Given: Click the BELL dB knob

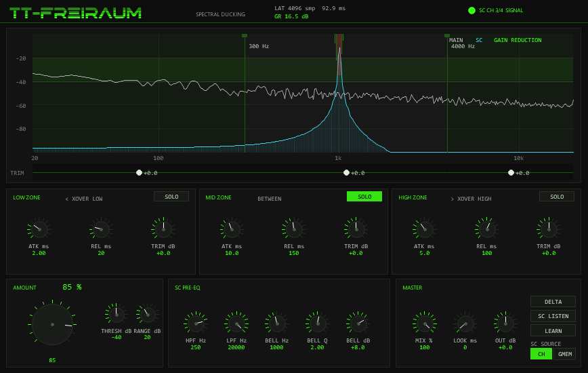Looking at the screenshot, I should 358,323.
